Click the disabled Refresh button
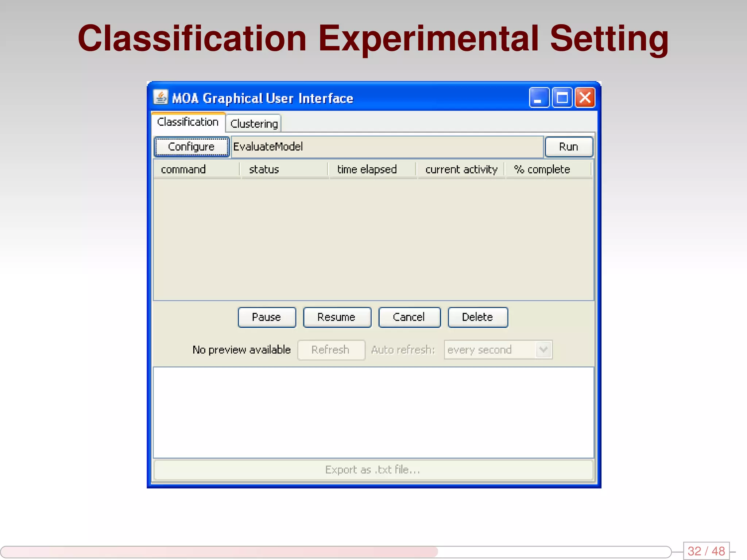 point(331,350)
